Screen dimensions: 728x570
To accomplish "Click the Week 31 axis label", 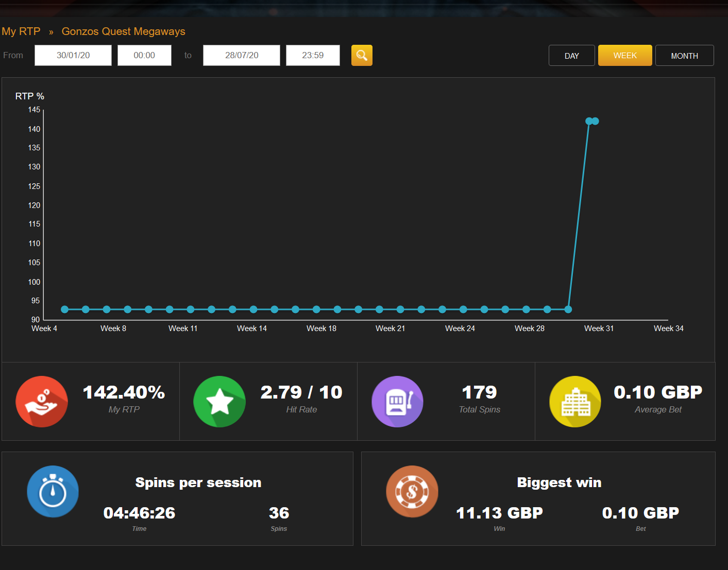I will pyautogui.click(x=599, y=329).
